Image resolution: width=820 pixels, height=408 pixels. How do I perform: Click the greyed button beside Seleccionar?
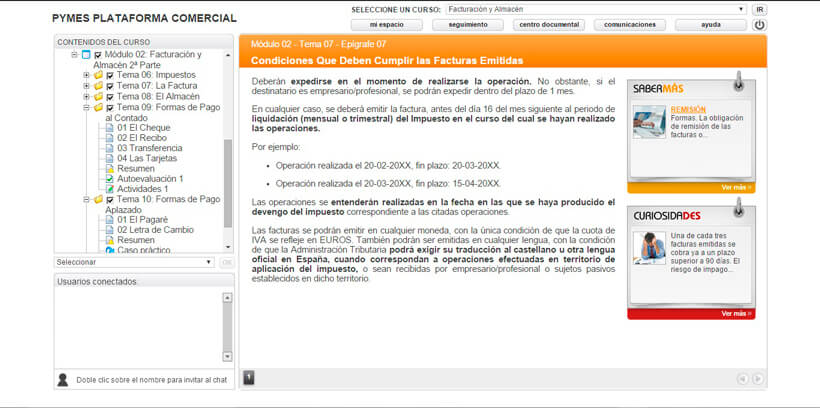coord(226,262)
